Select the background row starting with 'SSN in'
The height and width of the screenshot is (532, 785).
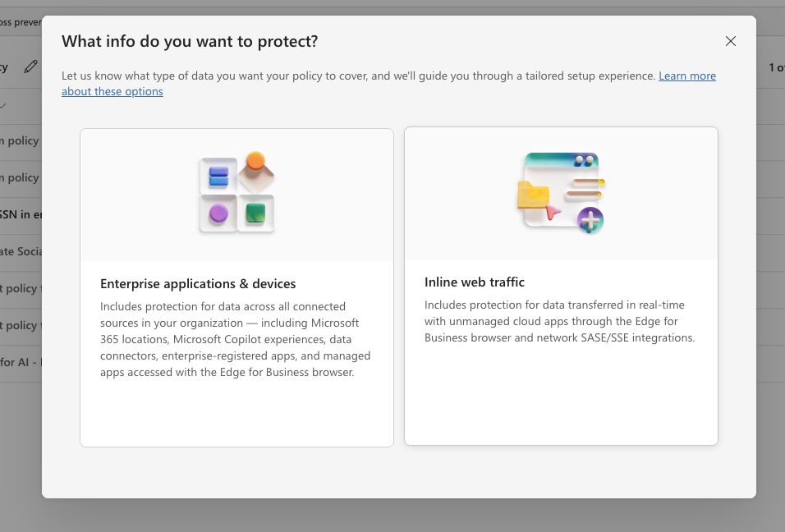click(x=21, y=215)
